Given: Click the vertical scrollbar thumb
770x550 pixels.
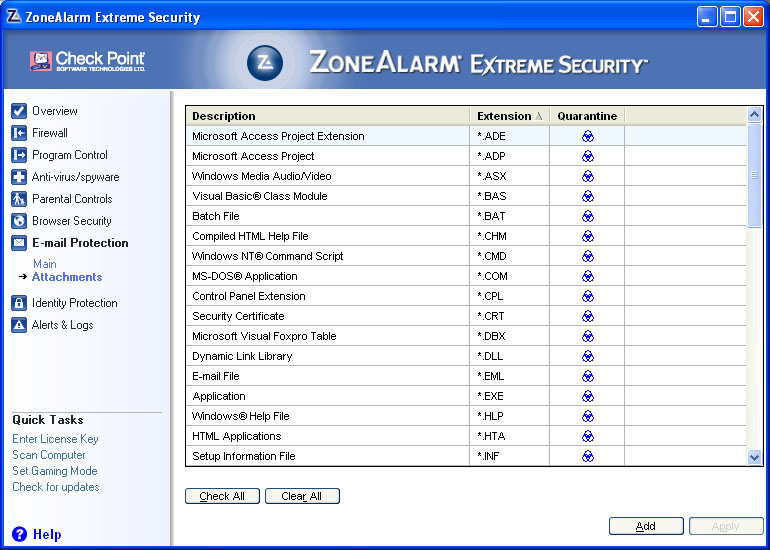Looking at the screenshot, I should [754, 175].
